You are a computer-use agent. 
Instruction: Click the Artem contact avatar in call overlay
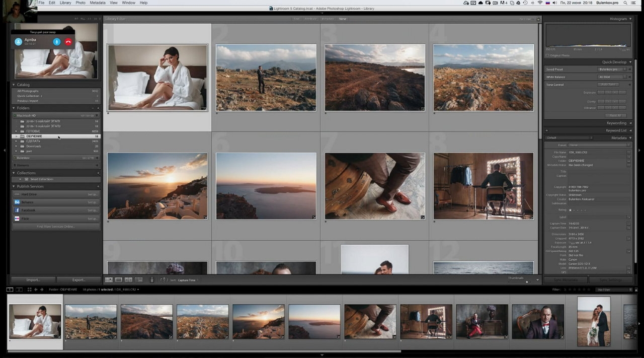tap(18, 42)
